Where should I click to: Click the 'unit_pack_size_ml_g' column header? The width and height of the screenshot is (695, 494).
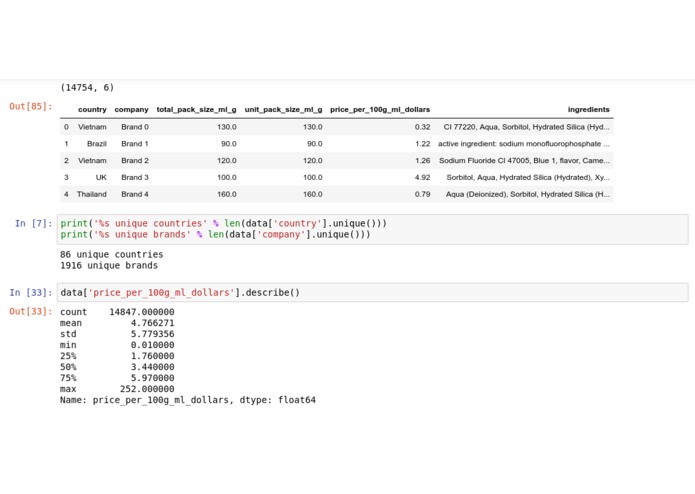pyautogui.click(x=284, y=109)
